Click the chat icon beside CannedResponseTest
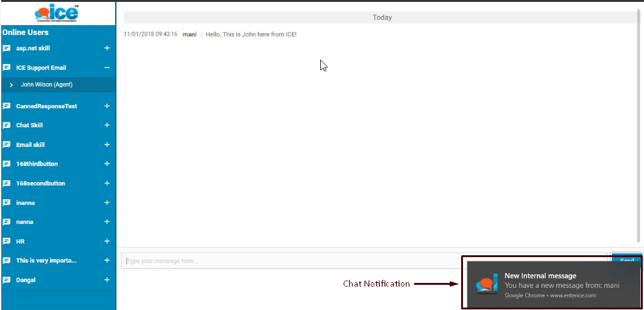Image resolution: width=644 pixels, height=310 pixels. [7, 106]
